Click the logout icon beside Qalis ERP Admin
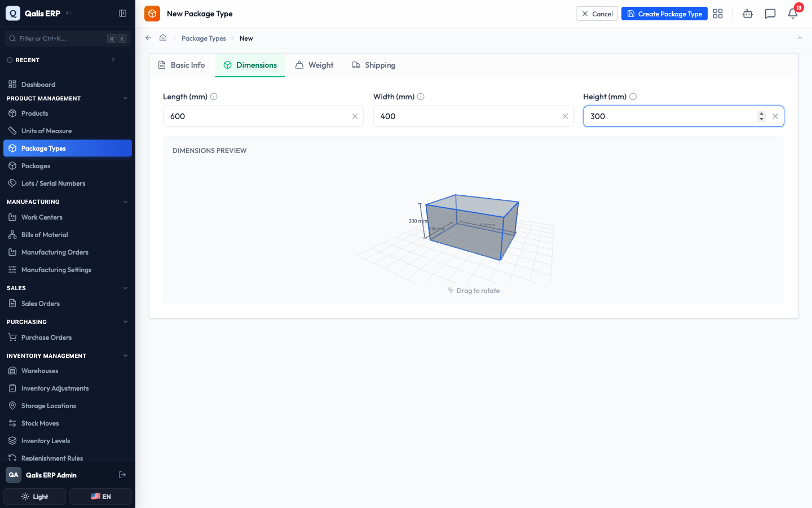The image size is (812, 508). tap(122, 475)
